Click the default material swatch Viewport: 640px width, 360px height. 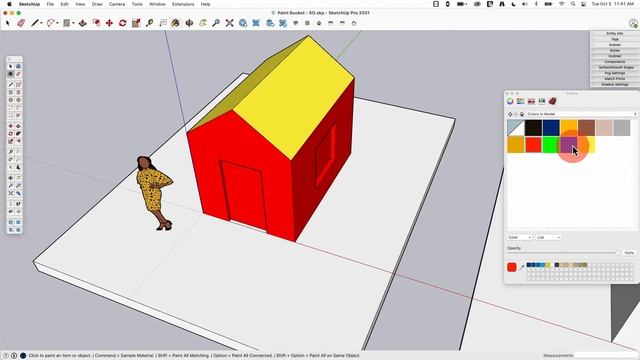(x=516, y=128)
